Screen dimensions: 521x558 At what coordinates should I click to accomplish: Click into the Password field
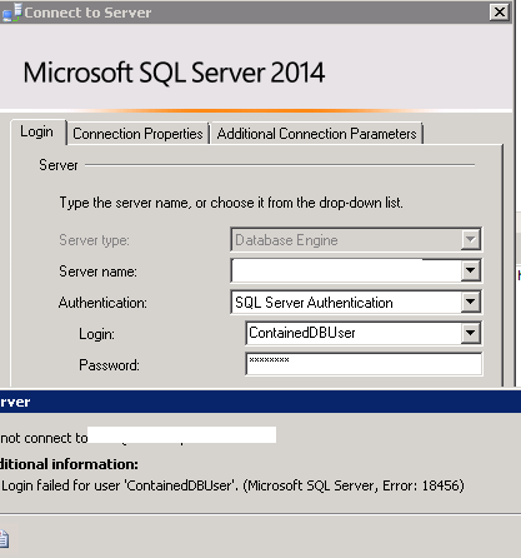[x=364, y=364]
